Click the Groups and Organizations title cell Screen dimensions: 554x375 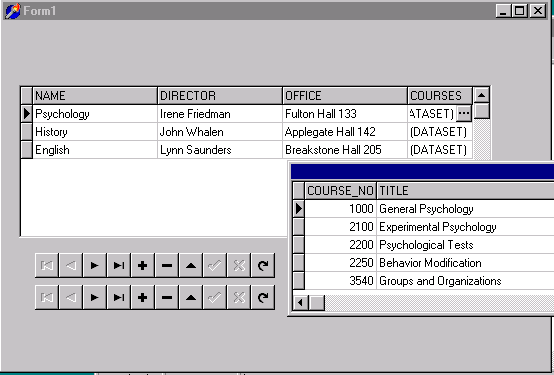click(465, 281)
